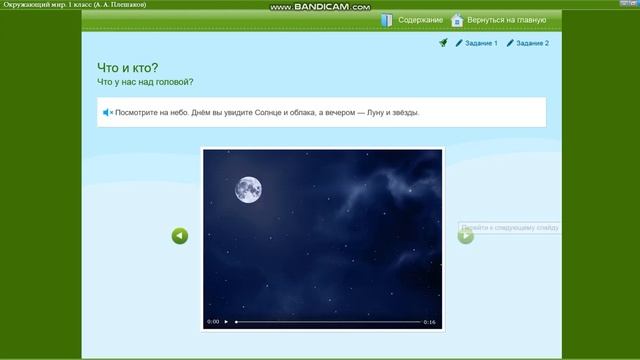
Task: Go to previous slide with left arrow
Action: pos(180,236)
